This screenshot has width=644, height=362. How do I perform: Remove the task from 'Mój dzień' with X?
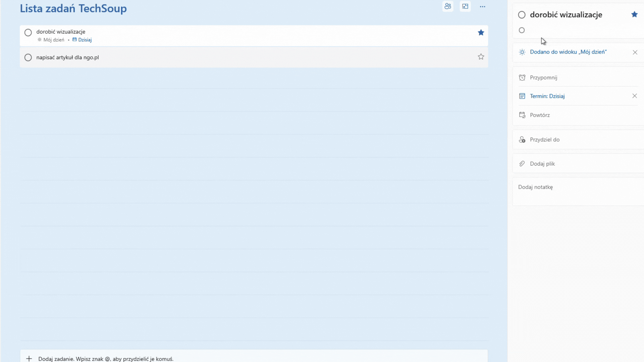point(635,52)
